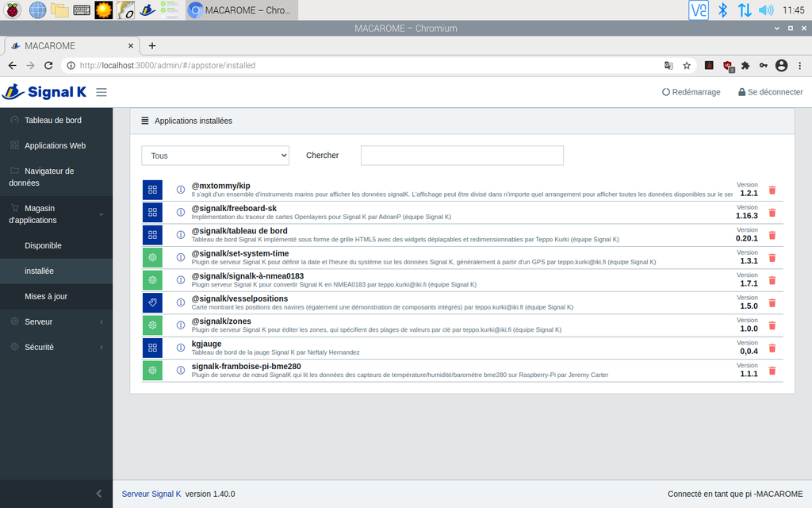Remove @signalk/vesselpositions via trash icon
The height and width of the screenshot is (508, 812).
point(772,302)
